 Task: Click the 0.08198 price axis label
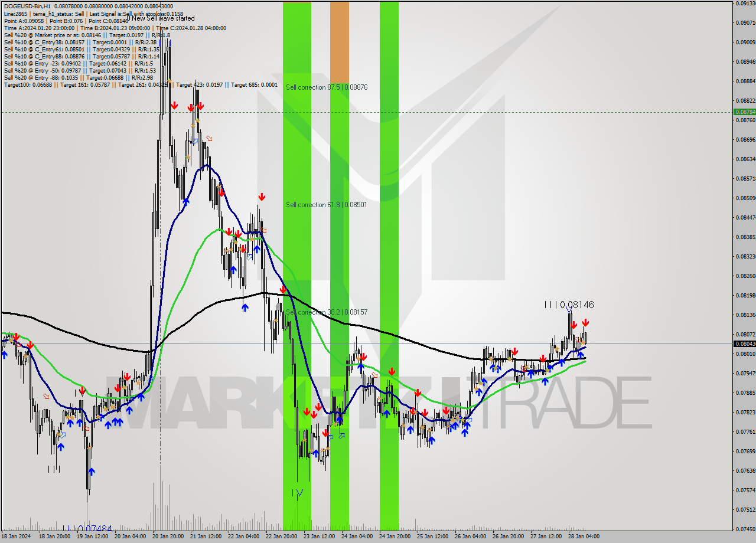[x=745, y=295]
